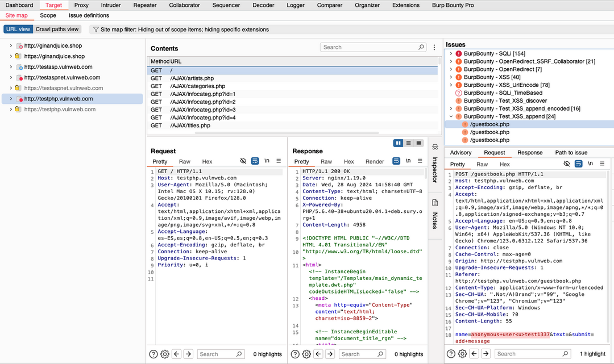Click the Contents search input field

(370, 48)
